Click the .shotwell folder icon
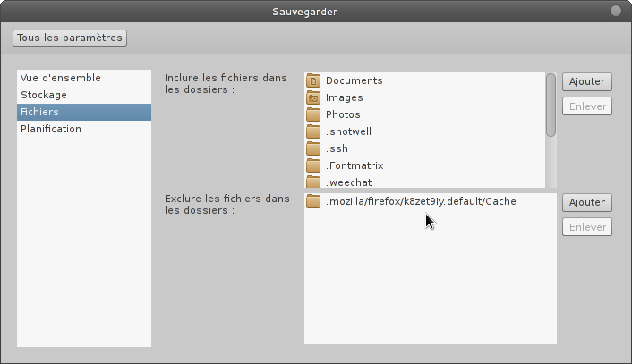The image size is (632, 364). click(313, 132)
